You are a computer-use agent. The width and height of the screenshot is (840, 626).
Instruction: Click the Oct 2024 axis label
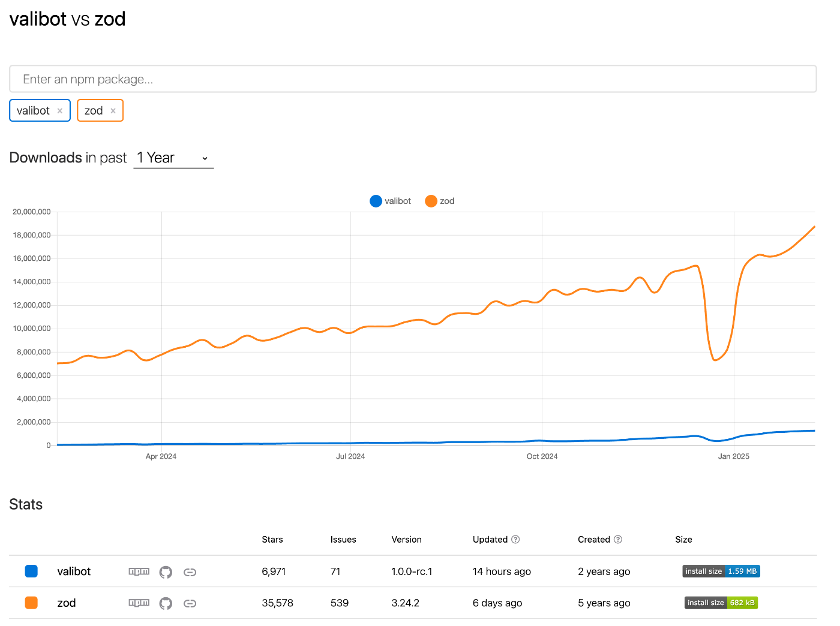(x=542, y=456)
